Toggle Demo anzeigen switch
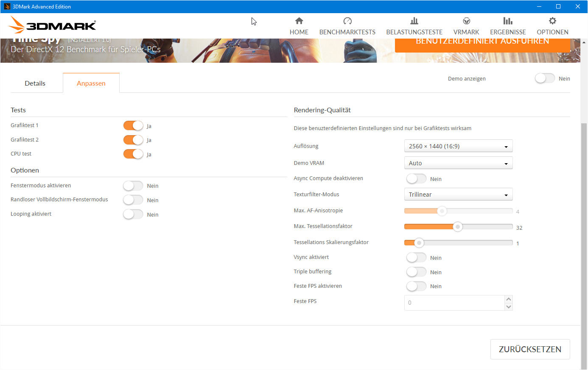 coord(545,78)
